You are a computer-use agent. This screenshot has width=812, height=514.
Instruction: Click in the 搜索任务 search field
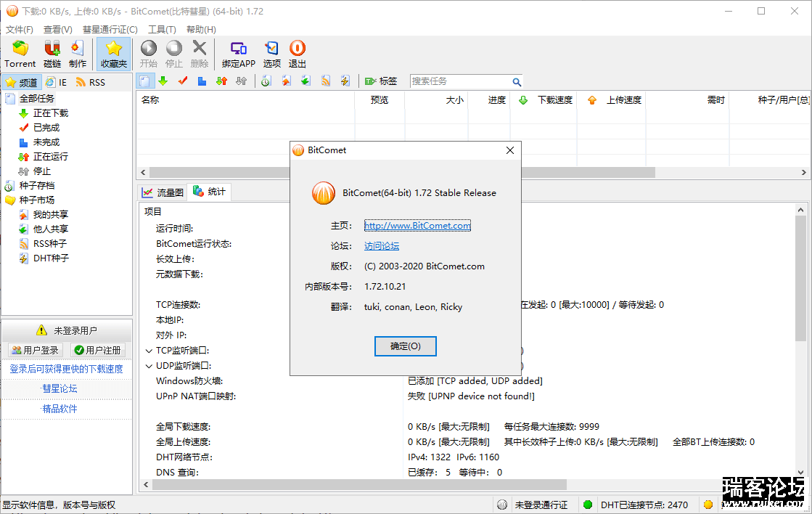point(460,81)
